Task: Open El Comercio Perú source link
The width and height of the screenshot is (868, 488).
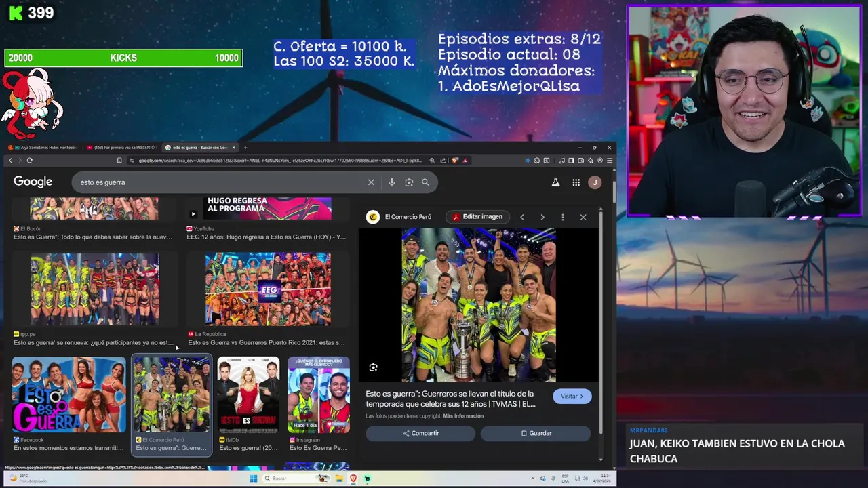Action: [x=399, y=217]
